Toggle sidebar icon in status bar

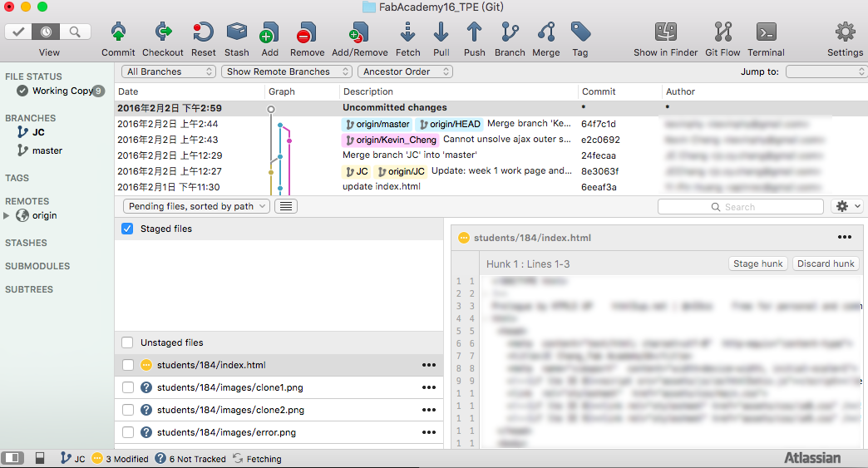click(12, 458)
